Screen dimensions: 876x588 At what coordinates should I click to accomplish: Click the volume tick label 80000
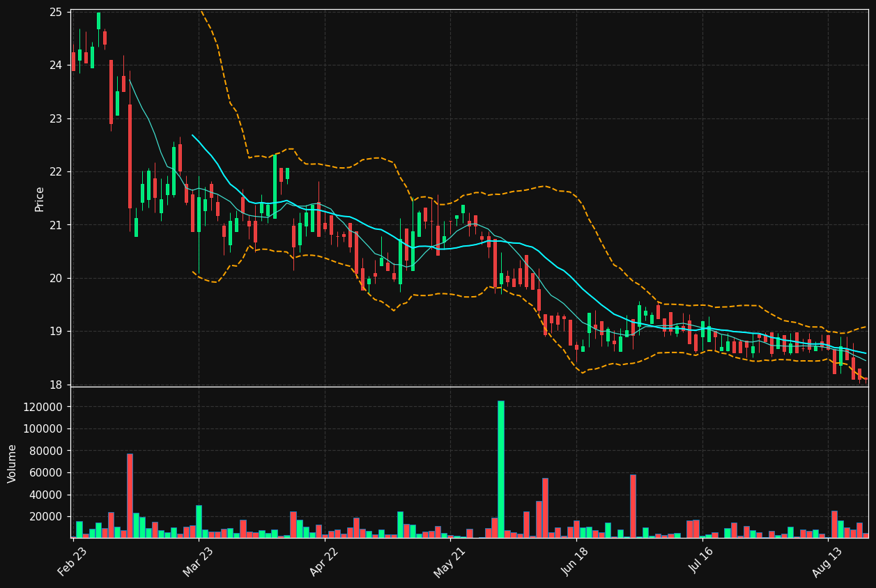[46, 451]
